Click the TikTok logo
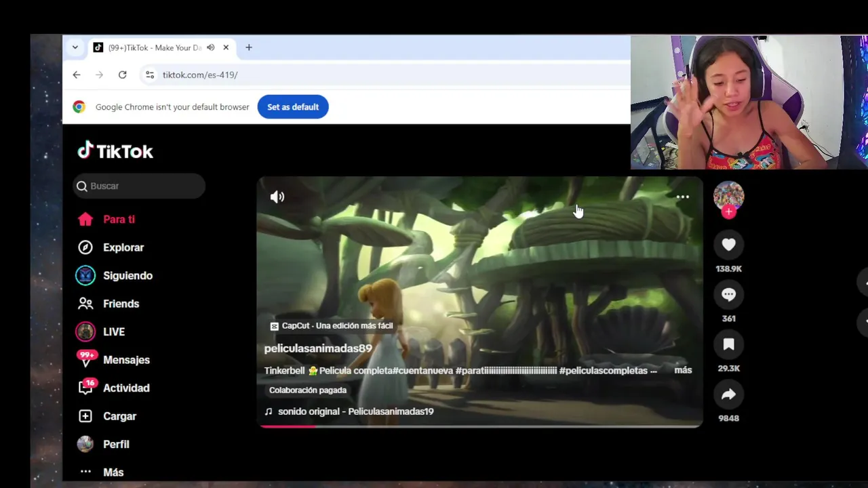868x488 pixels. pyautogui.click(x=115, y=150)
